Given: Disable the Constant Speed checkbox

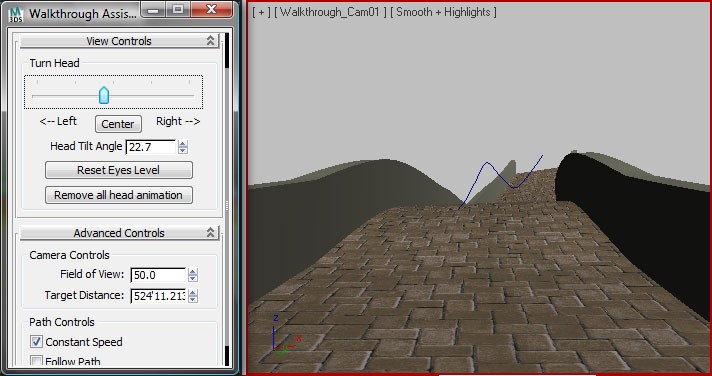Looking at the screenshot, I should [x=36, y=341].
